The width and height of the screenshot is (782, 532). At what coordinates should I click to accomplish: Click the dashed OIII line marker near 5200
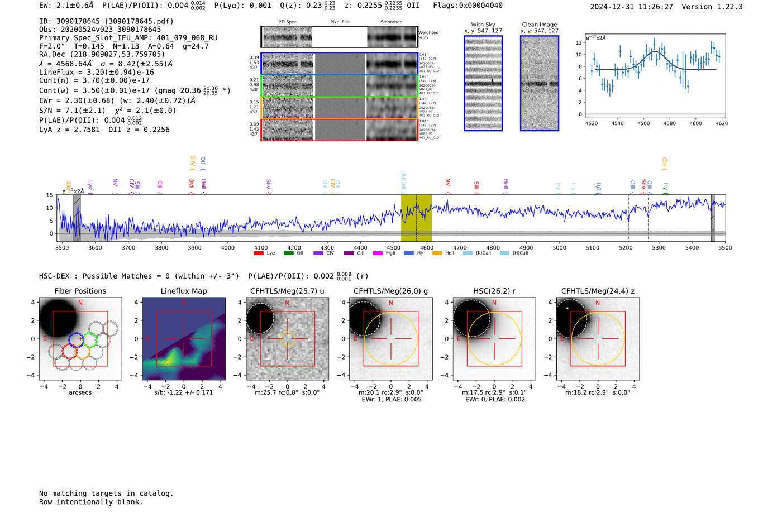pos(628,218)
